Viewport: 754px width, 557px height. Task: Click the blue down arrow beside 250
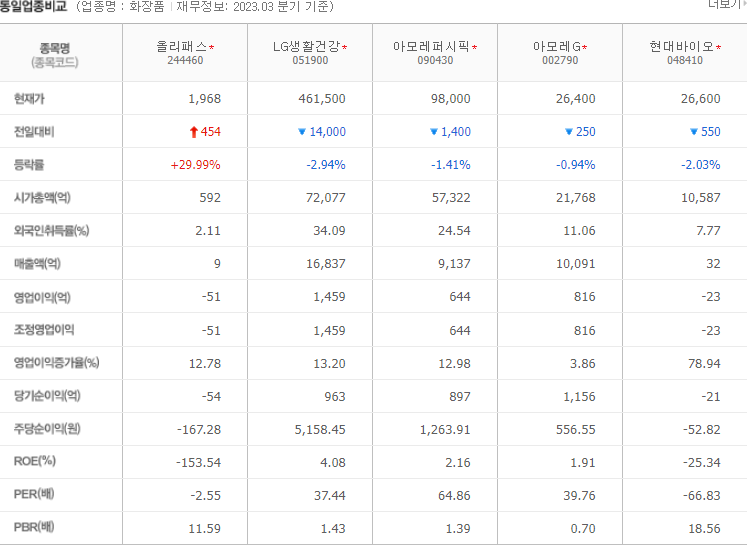(x=569, y=131)
